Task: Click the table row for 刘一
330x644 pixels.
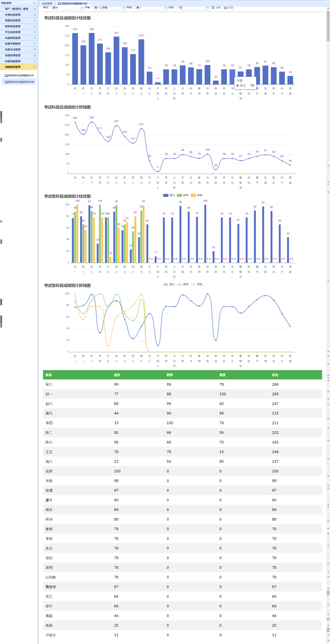Action: (x=182, y=394)
